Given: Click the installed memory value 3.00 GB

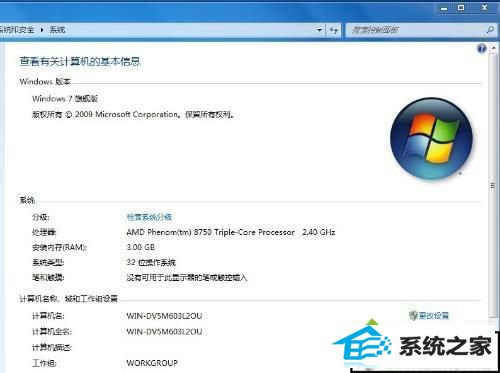Looking at the screenshot, I should 141,247.
